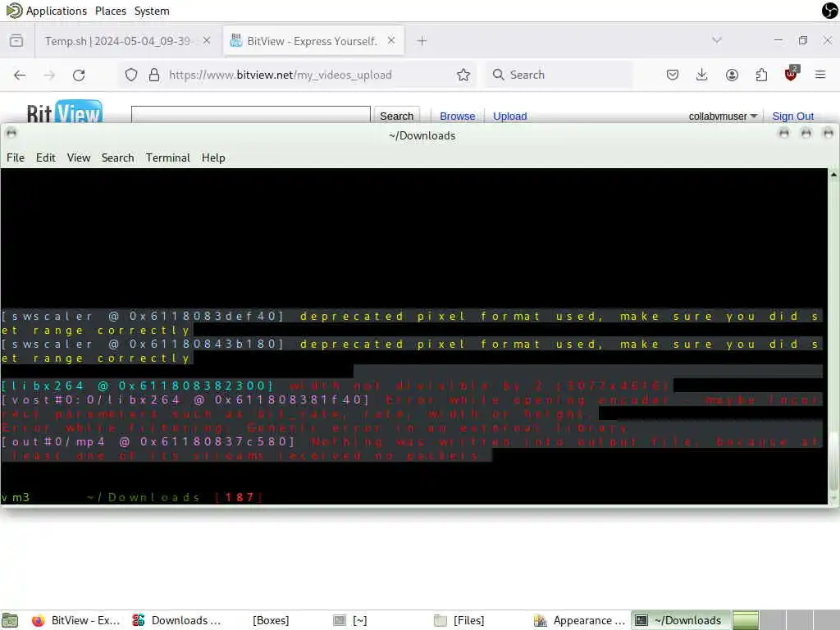Open the BitView Browse link
Image resolution: width=840 pixels, height=630 pixels.
(458, 116)
